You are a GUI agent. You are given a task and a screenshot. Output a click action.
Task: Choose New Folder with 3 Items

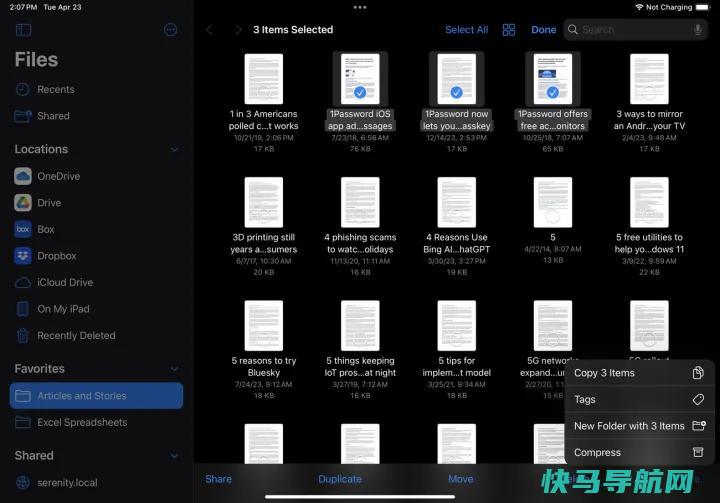[x=639, y=426]
